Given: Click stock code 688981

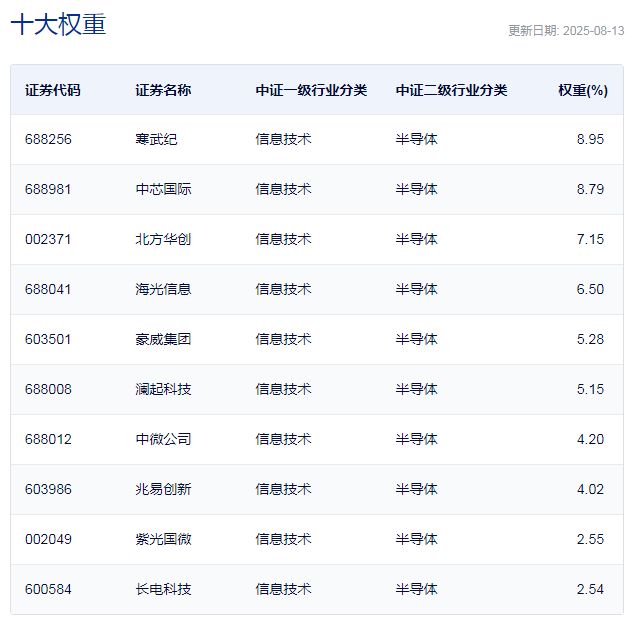Looking at the screenshot, I should 48,189.
